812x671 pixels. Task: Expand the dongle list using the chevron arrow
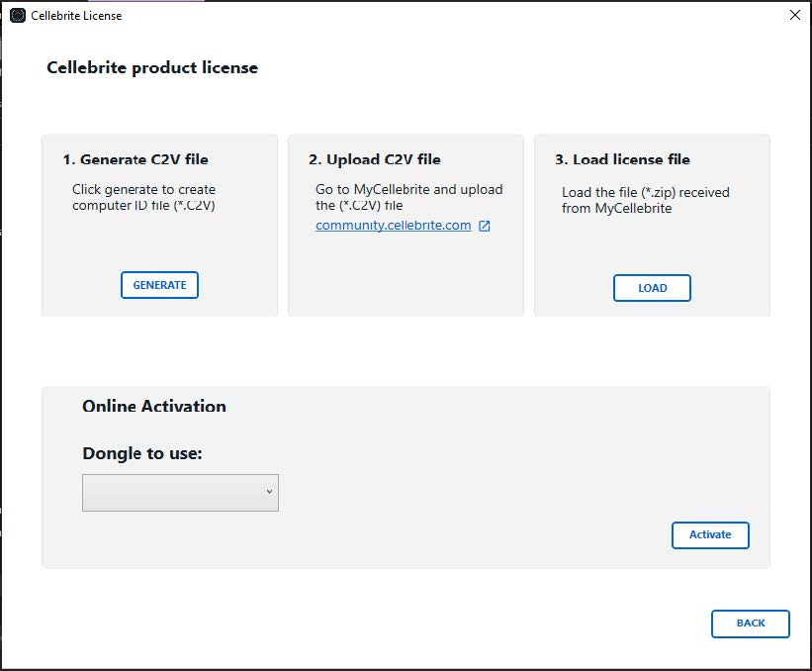pos(269,491)
